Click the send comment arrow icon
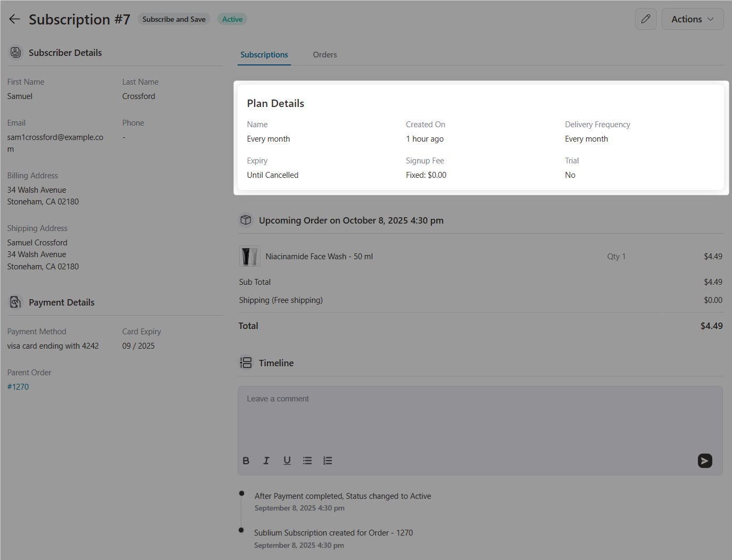The width and height of the screenshot is (732, 560). [705, 460]
